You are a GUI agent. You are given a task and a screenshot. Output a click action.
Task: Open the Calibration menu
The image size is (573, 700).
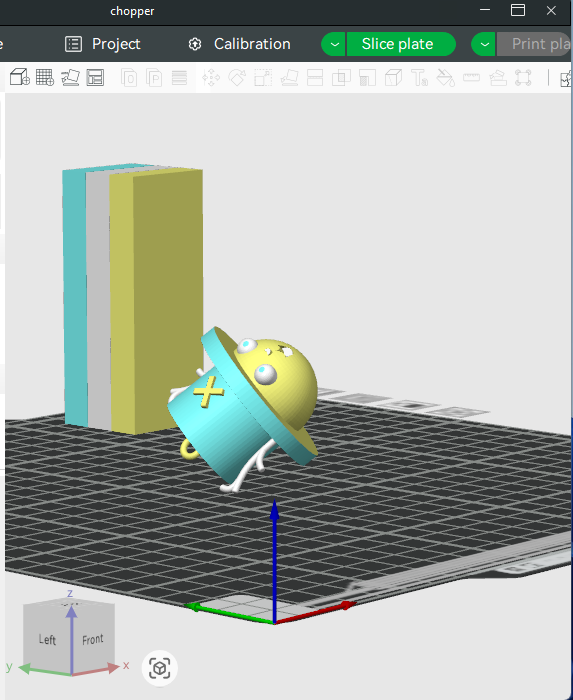click(239, 44)
